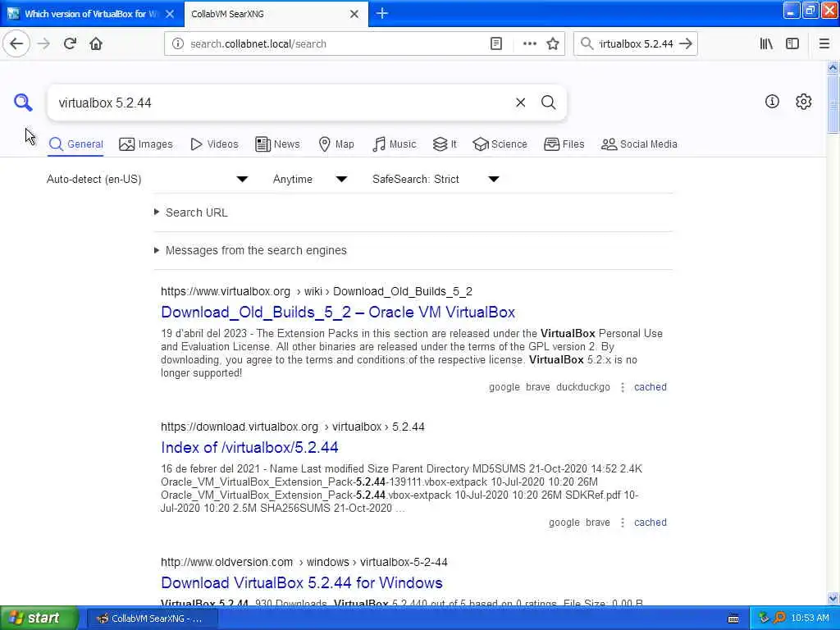Click the orange search icon in the system tray
The image size is (840, 630).
[x=779, y=619]
